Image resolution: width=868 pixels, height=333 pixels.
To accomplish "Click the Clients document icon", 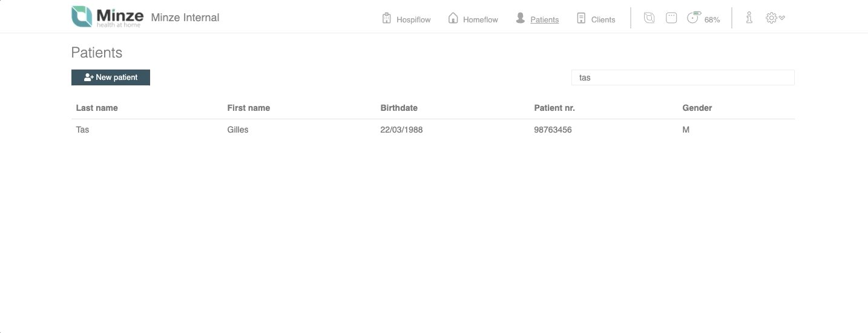I will click(581, 18).
